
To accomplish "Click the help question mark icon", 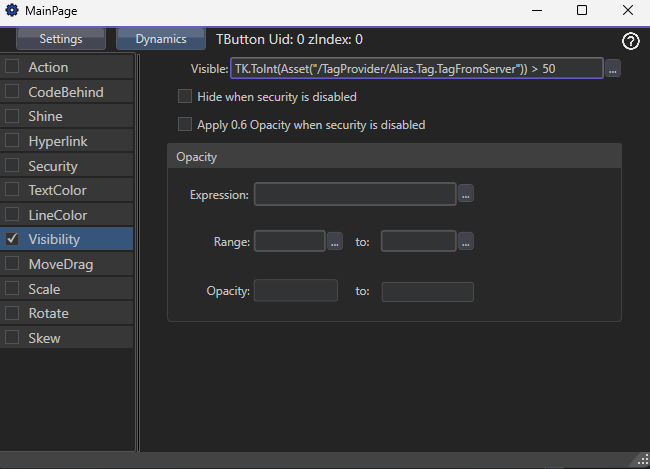I will coord(630,41).
